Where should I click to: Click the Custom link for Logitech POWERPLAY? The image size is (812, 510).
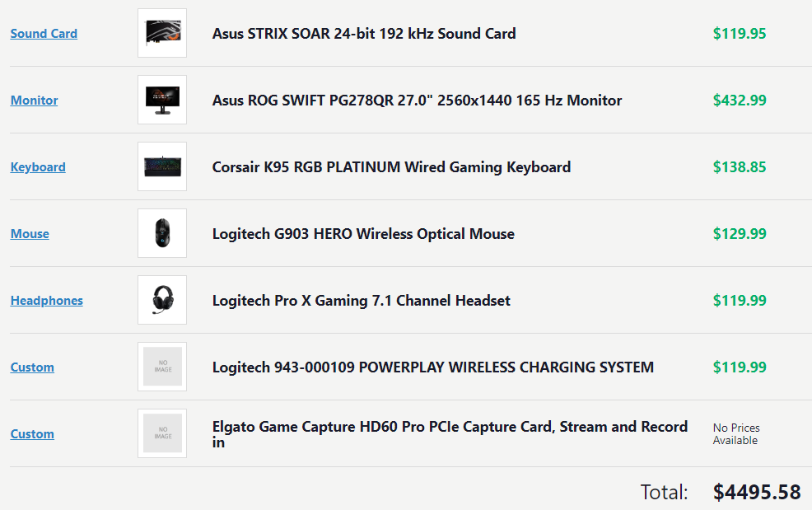point(32,367)
